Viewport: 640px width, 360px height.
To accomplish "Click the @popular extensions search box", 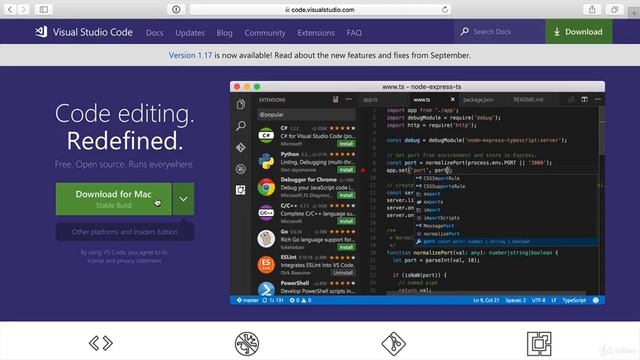I will 306,115.
